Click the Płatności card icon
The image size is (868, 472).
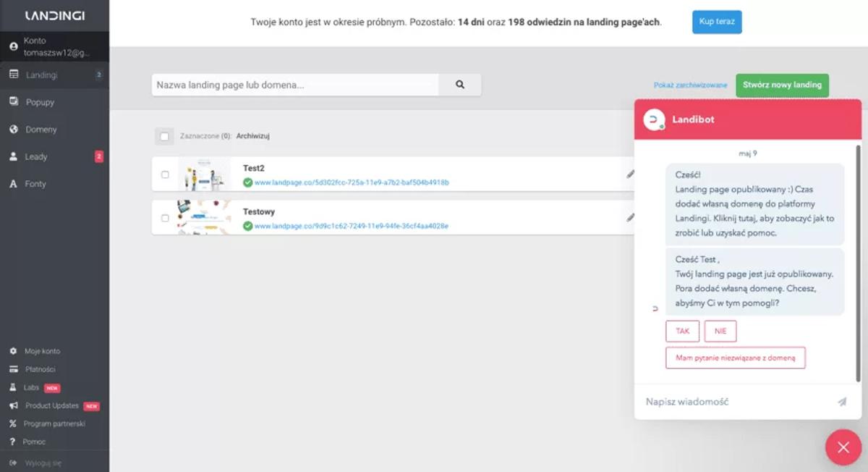[13, 369]
